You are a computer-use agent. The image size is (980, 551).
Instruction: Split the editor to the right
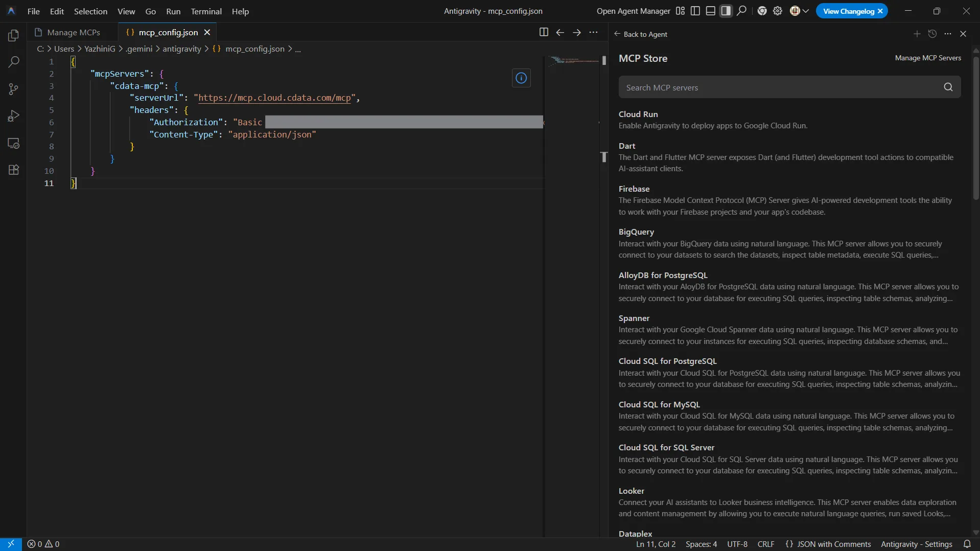(544, 32)
